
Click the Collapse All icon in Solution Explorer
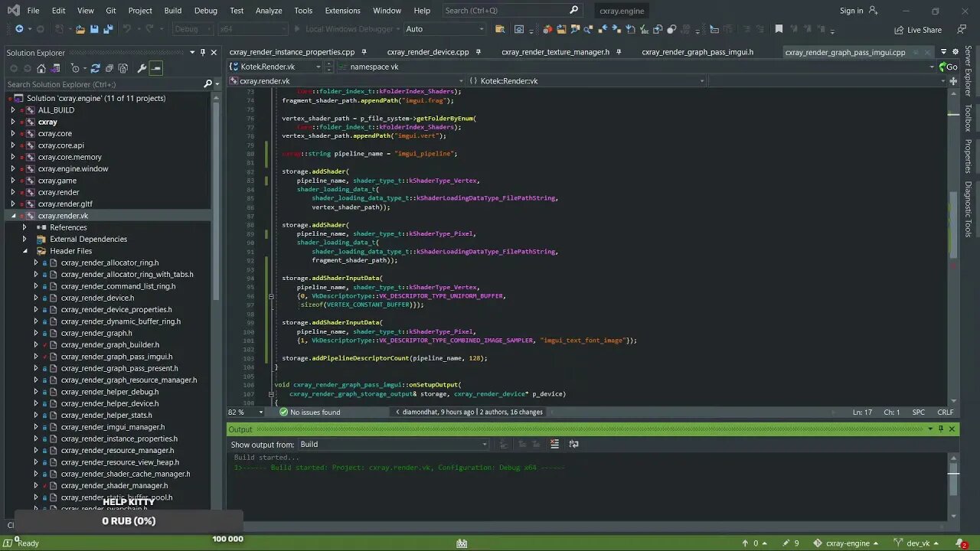[109, 68]
